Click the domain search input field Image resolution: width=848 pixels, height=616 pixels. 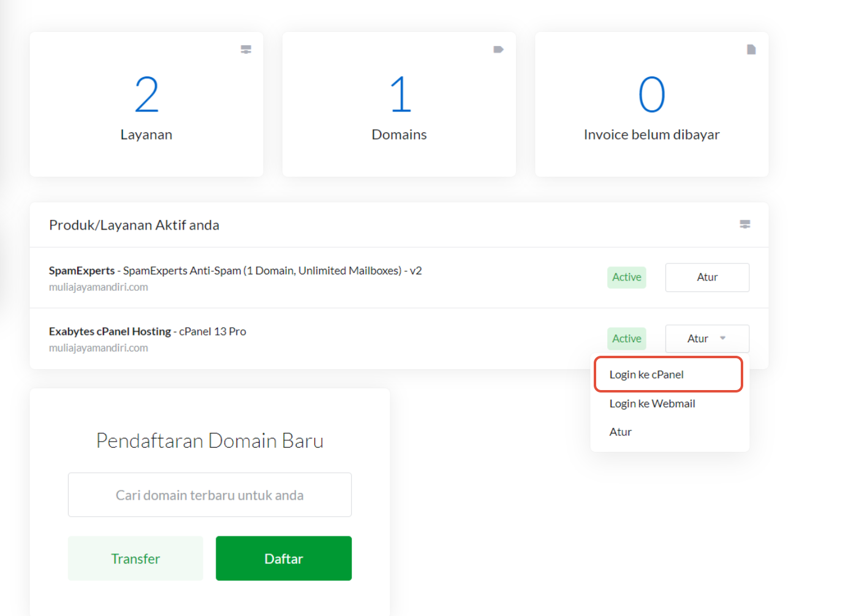click(x=210, y=495)
